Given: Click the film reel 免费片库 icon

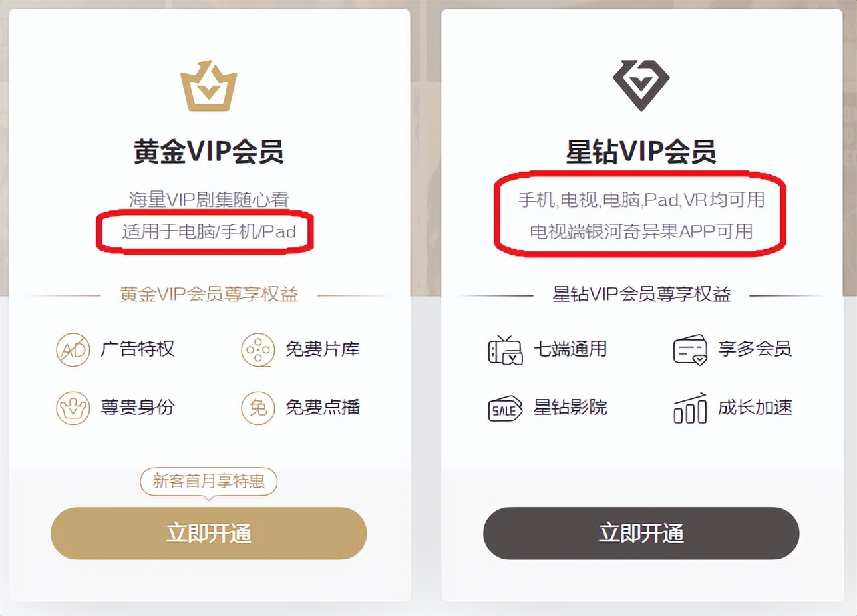Looking at the screenshot, I should click(258, 350).
